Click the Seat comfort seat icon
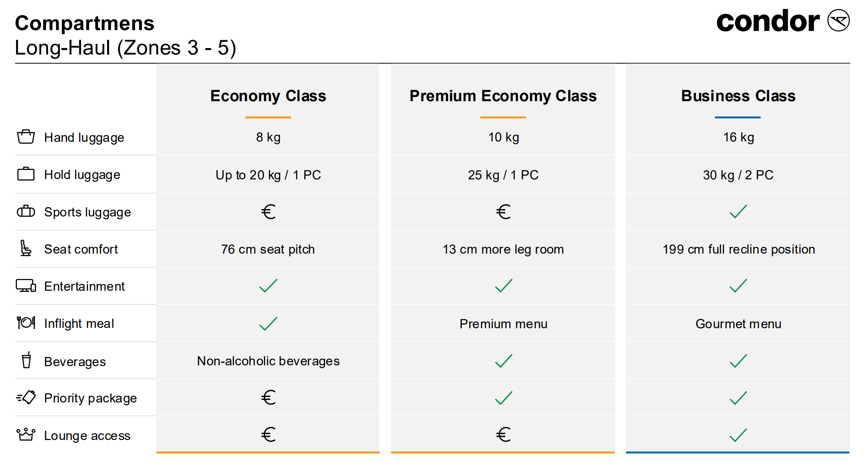Viewport: 868px width, 465px height. 26,249
